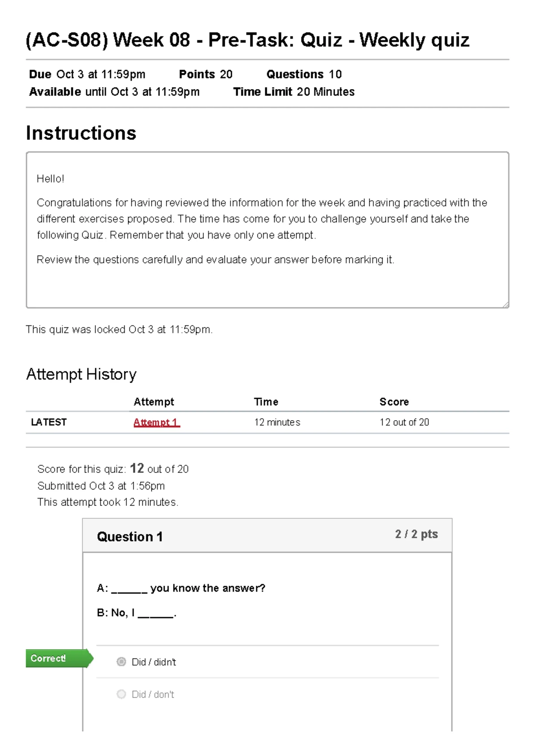Select the 'Did / don't' radio button
Screen dimensions: 534x756
pyautogui.click(x=121, y=694)
